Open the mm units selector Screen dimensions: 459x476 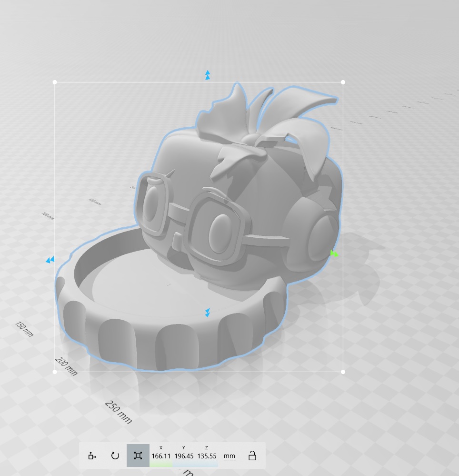(229, 456)
